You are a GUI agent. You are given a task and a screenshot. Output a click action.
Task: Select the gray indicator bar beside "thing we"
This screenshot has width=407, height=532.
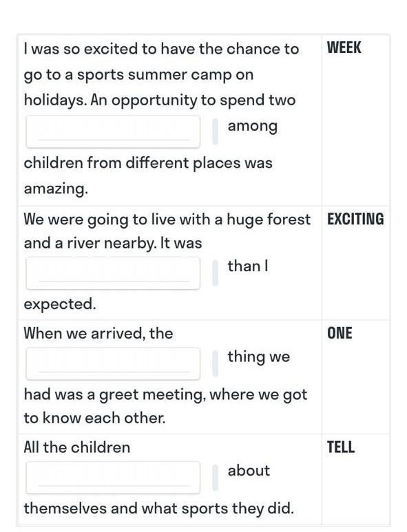point(216,363)
